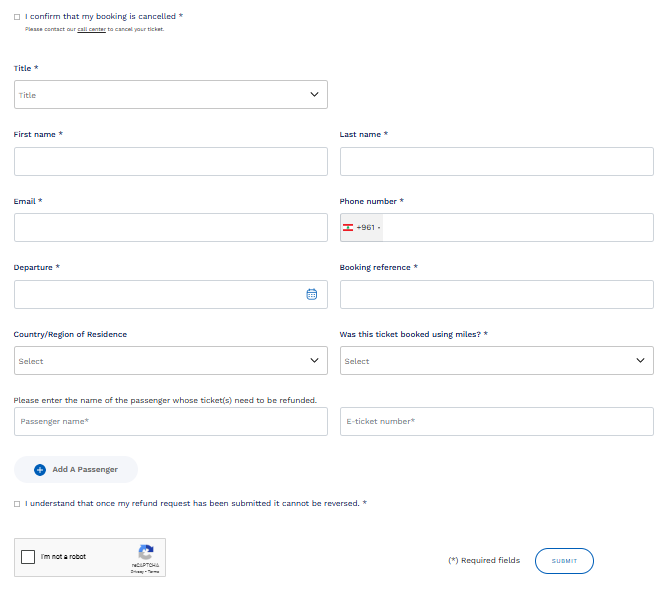Click the plus icon on Add A Passenger
Image resolution: width=660 pixels, height=592 pixels.
40,469
